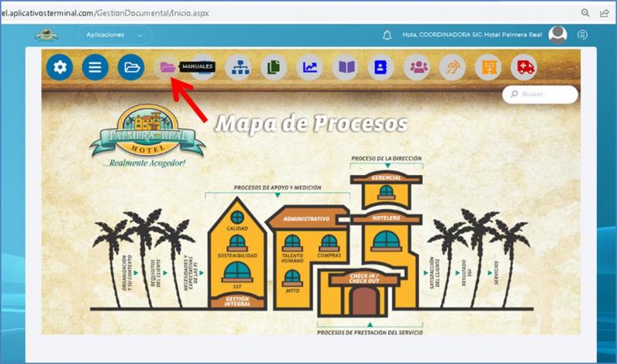The height and width of the screenshot is (364, 617).
Task: Open the purple open-book icon
Action: (346, 67)
